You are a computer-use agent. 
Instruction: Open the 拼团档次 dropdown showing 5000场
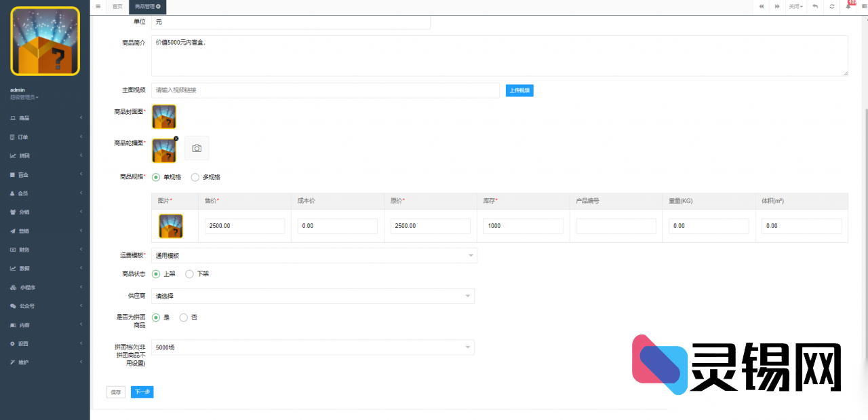(313, 347)
